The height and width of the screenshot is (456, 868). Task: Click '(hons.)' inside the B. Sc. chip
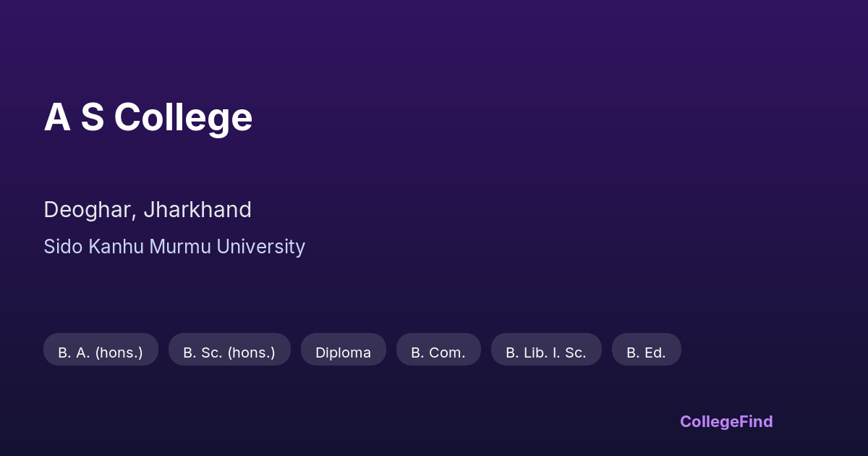click(251, 352)
